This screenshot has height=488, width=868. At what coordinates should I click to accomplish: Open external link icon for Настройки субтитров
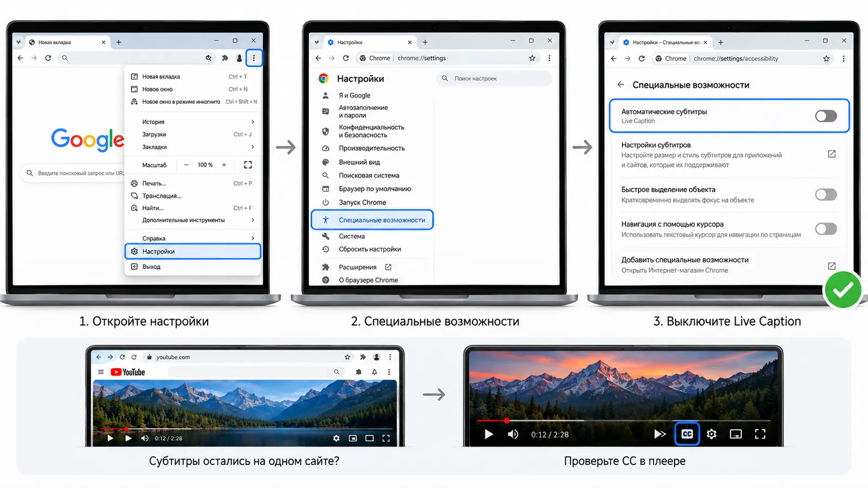(x=832, y=154)
